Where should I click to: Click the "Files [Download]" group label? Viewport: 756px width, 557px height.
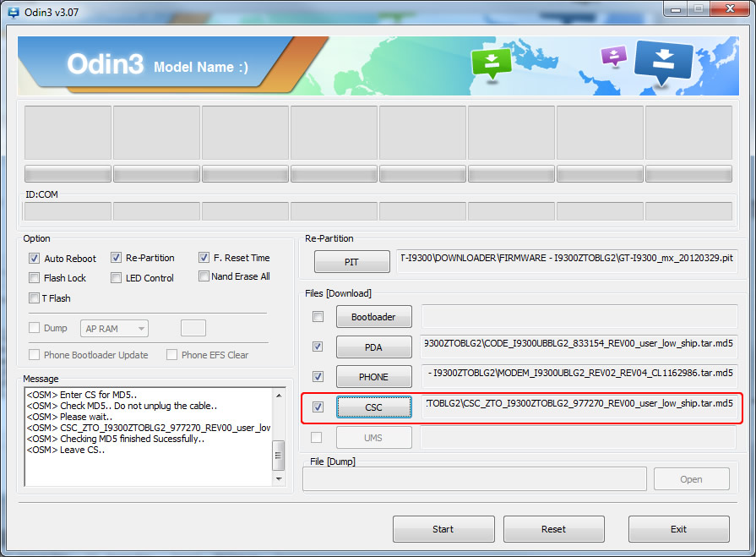point(338,293)
